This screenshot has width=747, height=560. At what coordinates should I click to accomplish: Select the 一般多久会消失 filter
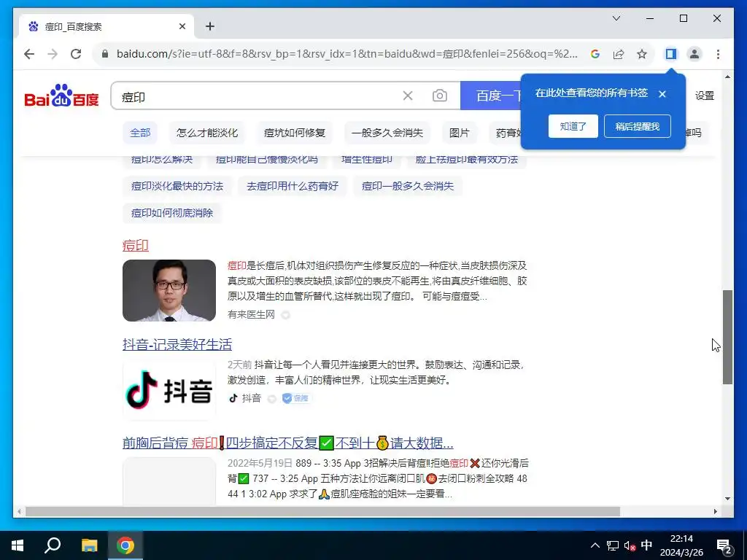pyautogui.click(x=387, y=133)
